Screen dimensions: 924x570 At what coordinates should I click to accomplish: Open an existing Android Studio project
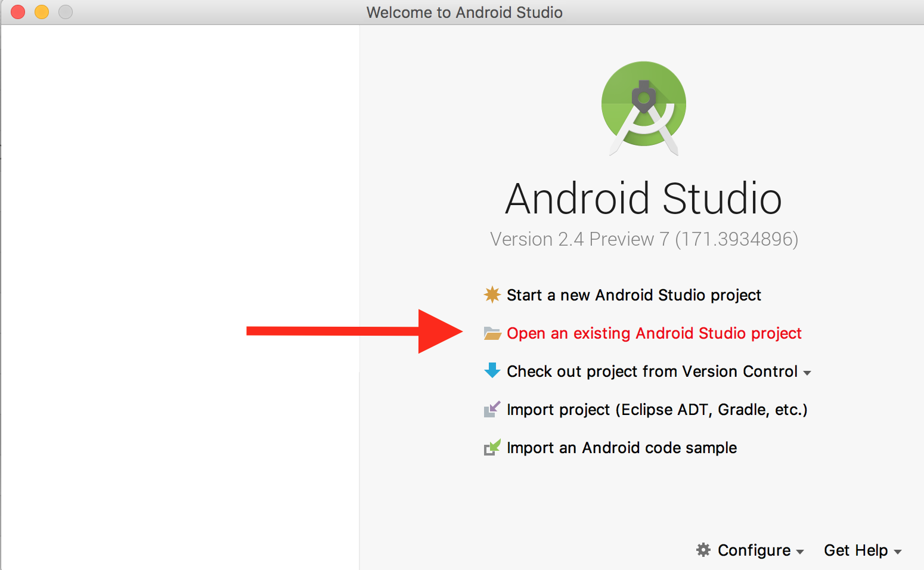(x=653, y=333)
